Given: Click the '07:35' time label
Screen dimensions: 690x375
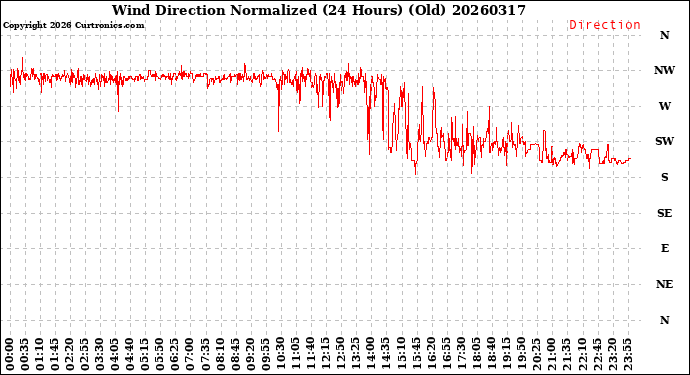Looking at the screenshot, I should point(205,354).
